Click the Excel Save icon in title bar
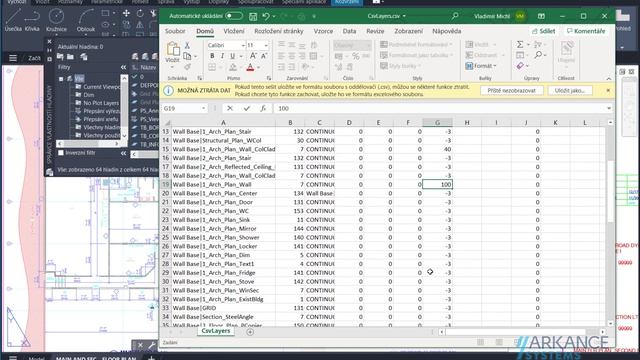 pos(253,16)
